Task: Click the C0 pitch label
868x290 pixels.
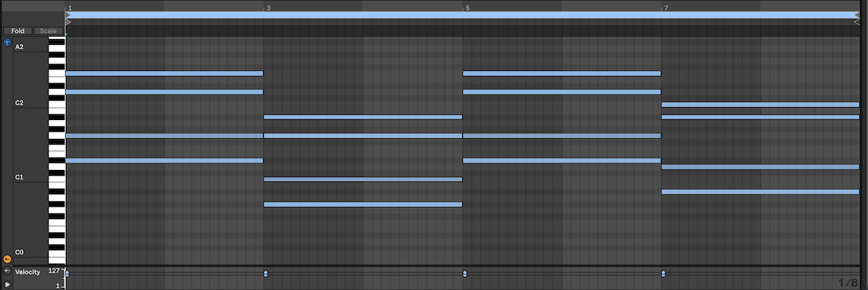Action: (x=20, y=252)
